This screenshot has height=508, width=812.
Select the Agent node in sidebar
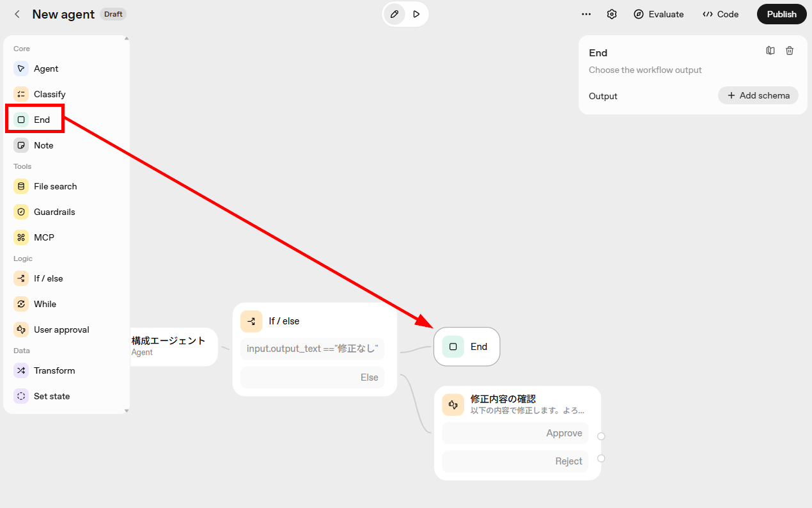click(x=66, y=68)
